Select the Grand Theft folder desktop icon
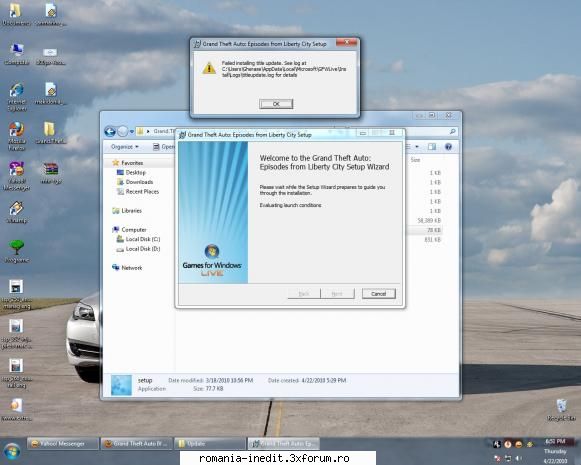Screen dimensions: 581x465 pyautogui.click(x=51, y=133)
